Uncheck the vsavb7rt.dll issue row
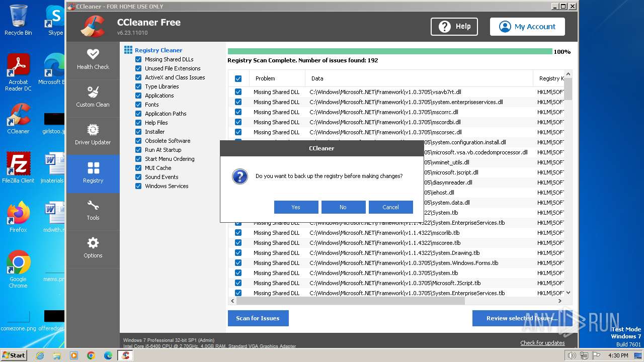 [238, 92]
